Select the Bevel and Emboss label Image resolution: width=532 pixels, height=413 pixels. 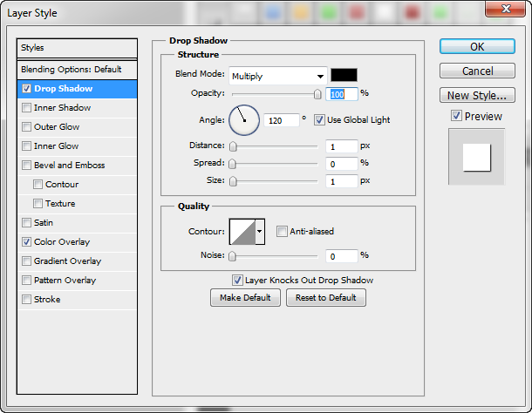(x=69, y=166)
